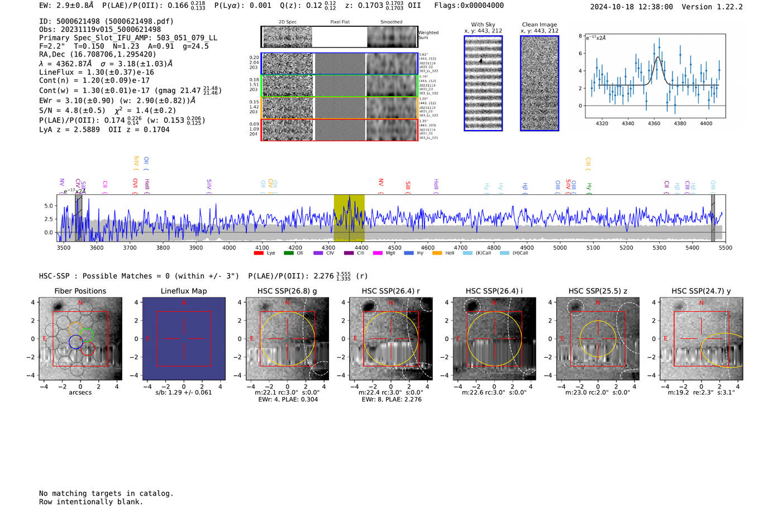
Task: Click the Gaussian line-fit plot
Action: coord(655,75)
